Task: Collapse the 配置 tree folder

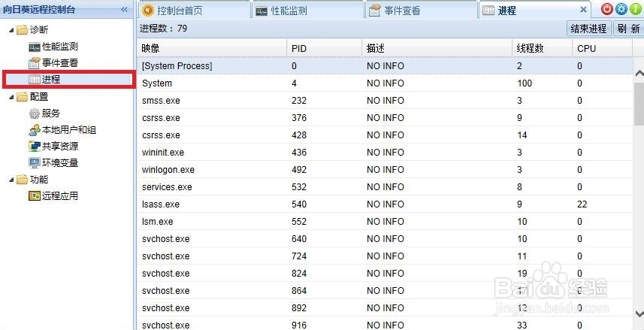Action: point(11,98)
